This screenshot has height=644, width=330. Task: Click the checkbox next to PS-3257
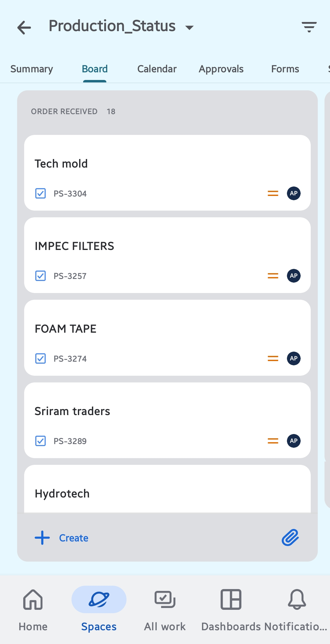pos(40,276)
